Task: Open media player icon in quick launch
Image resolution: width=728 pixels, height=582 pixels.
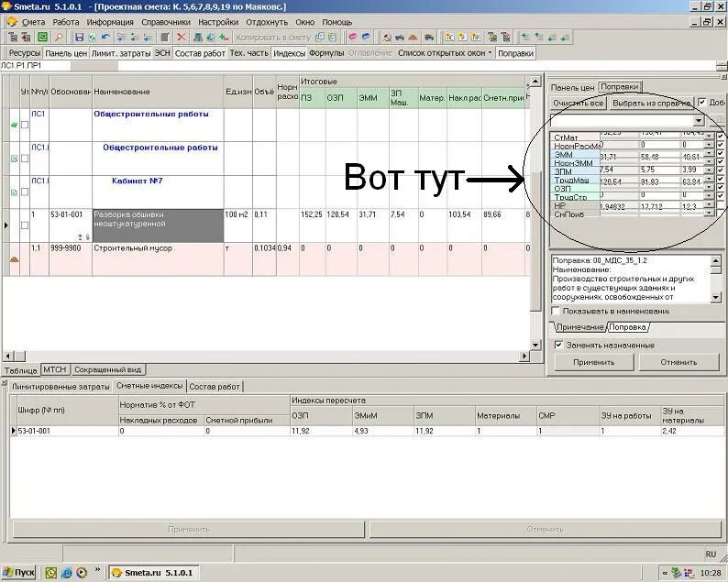Action: tap(82, 573)
